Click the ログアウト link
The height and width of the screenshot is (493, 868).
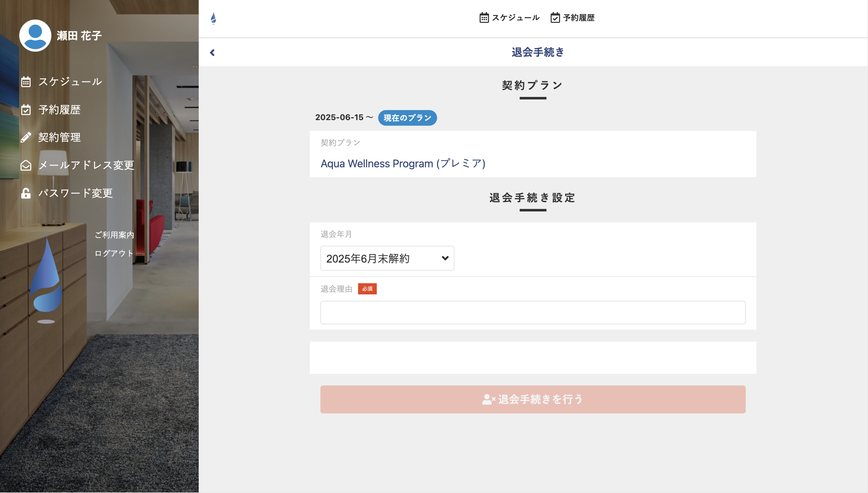pos(114,253)
